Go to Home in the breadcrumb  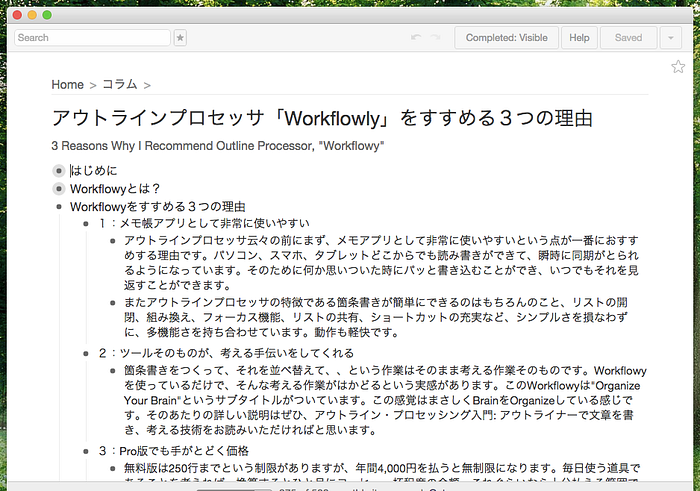coord(67,84)
